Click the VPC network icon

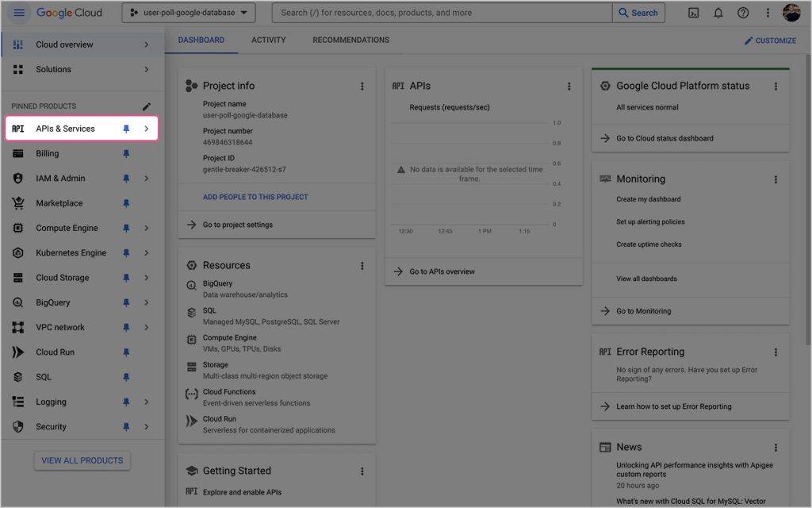point(18,328)
